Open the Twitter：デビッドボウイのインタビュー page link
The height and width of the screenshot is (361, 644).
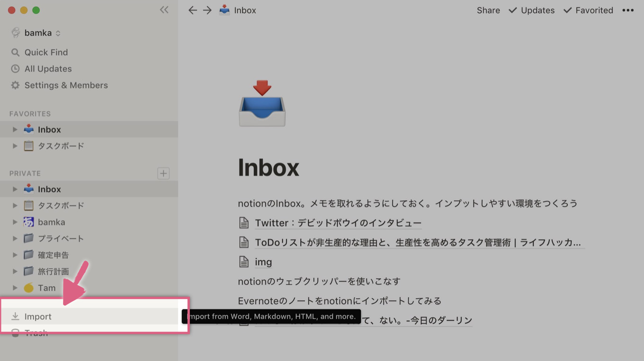click(338, 223)
